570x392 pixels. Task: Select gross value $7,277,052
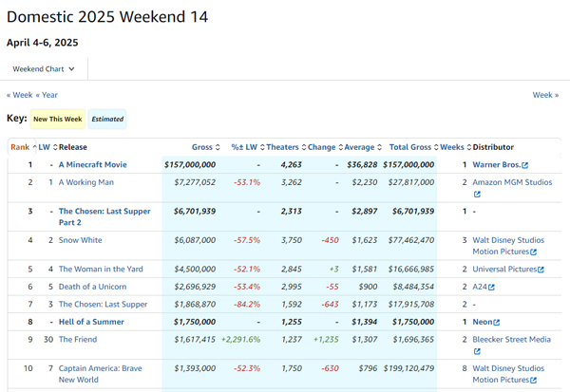pos(195,182)
